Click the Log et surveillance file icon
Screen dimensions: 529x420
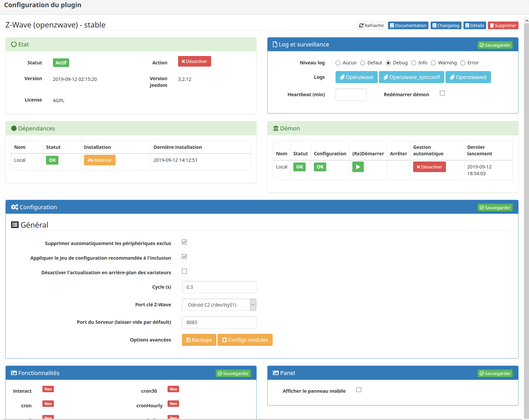click(x=275, y=45)
